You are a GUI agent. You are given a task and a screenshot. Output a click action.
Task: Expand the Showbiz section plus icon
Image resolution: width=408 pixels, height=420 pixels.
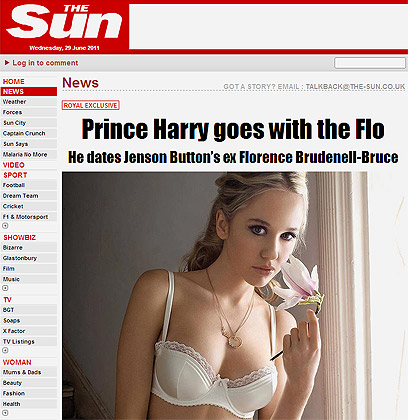tap(5, 288)
